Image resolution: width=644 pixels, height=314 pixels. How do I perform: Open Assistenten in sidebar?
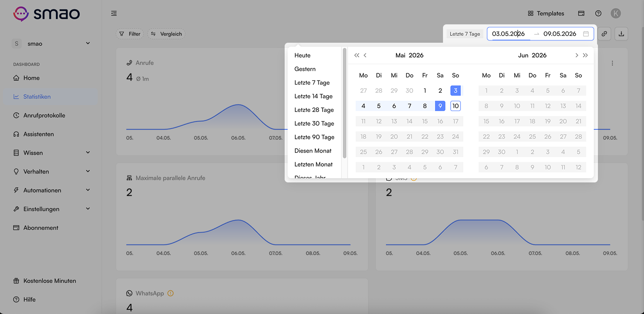point(51,134)
